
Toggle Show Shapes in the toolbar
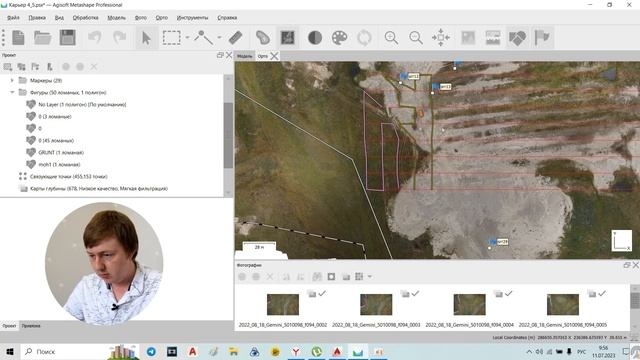[518, 38]
